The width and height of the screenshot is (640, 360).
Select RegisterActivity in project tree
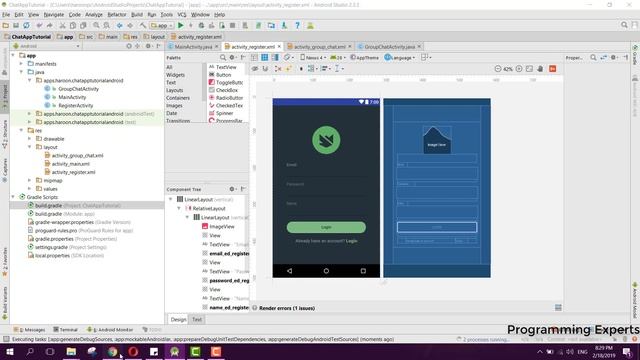[76, 105]
